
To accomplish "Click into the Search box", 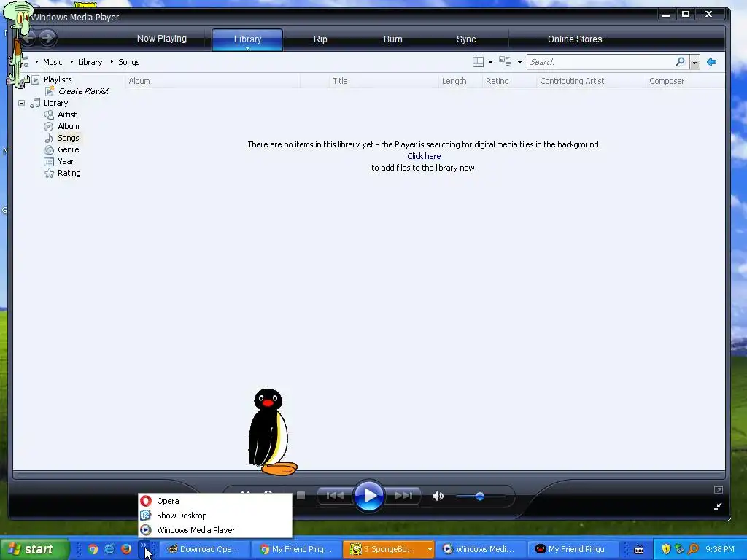I will tap(600, 62).
